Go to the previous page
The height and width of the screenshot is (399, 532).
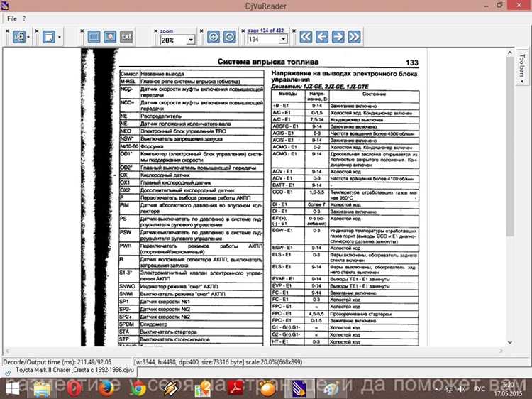click(x=322, y=36)
